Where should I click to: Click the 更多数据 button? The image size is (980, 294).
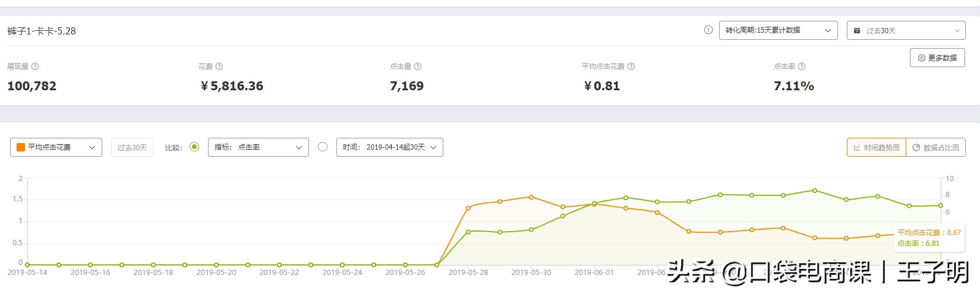937,58
